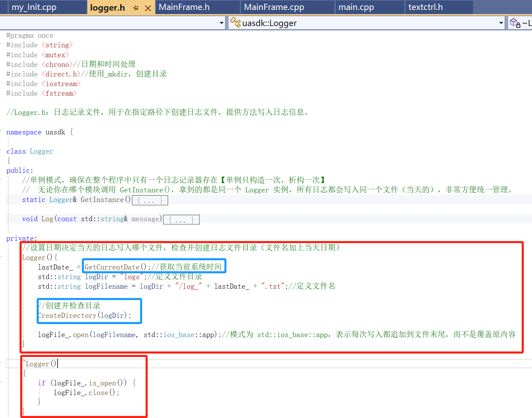The image size is (532, 418).
Task: Open the left project scope dropdown arrow
Action: pos(222,23)
